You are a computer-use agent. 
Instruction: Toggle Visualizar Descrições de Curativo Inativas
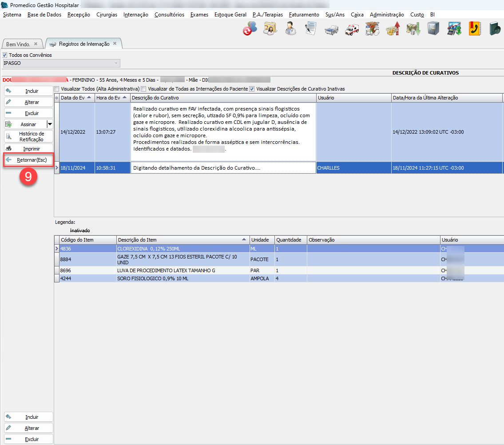252,89
